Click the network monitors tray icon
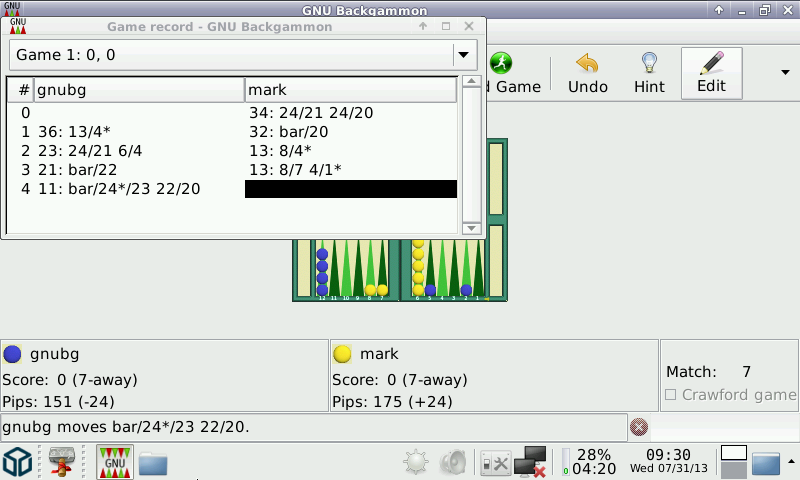The height and width of the screenshot is (480, 800). pyautogui.click(x=531, y=462)
